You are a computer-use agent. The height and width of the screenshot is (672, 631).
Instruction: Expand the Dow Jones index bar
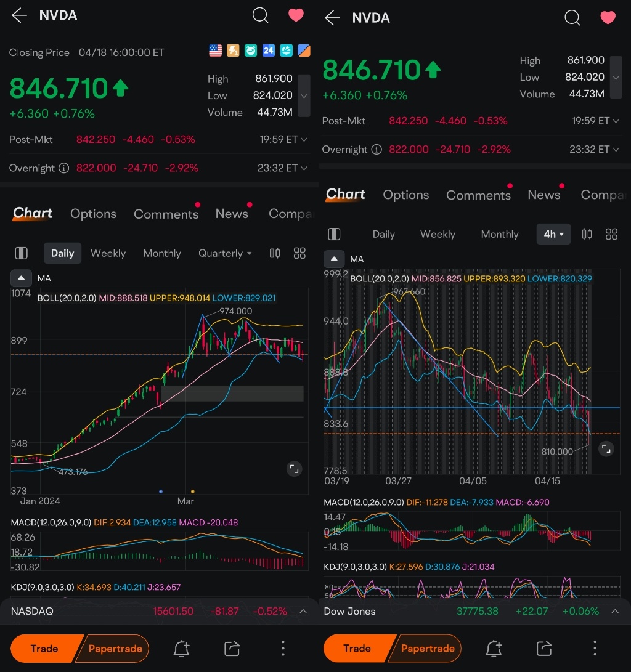coord(615,611)
